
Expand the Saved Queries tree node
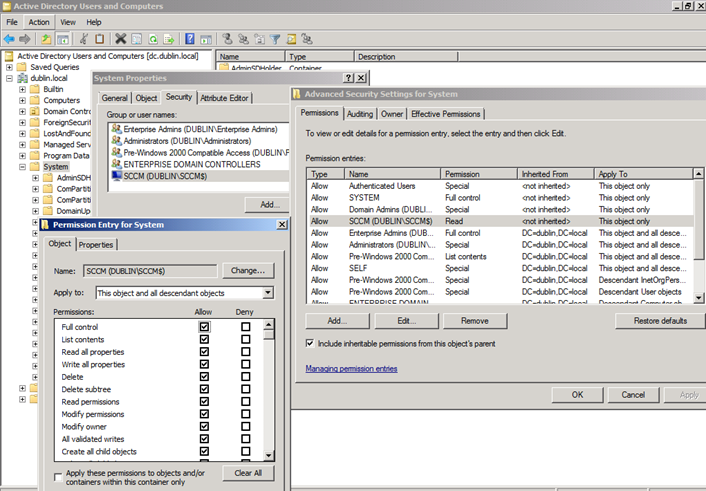coord(9,67)
